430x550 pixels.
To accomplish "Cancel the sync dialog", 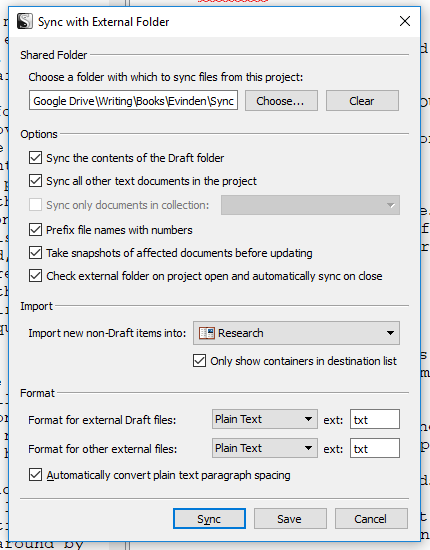I will pyautogui.click(x=371, y=518).
